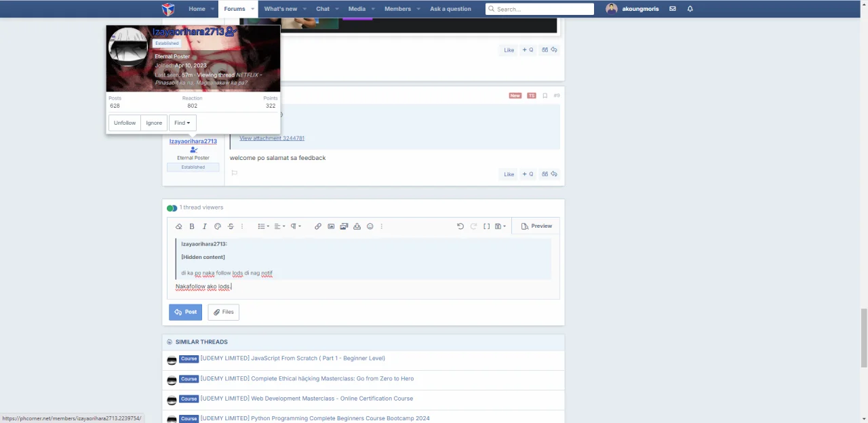
Task: Toggle strikethrough formatting
Action: click(231, 226)
